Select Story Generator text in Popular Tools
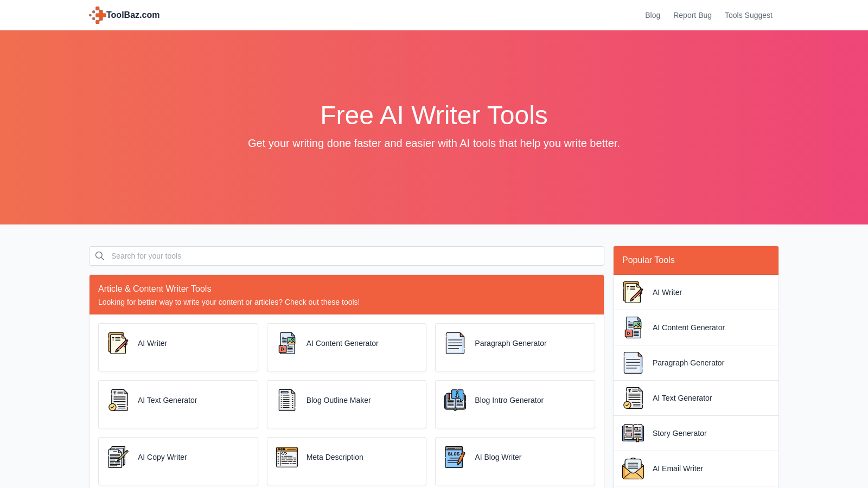Viewport: 868px width, 488px height. [x=679, y=433]
